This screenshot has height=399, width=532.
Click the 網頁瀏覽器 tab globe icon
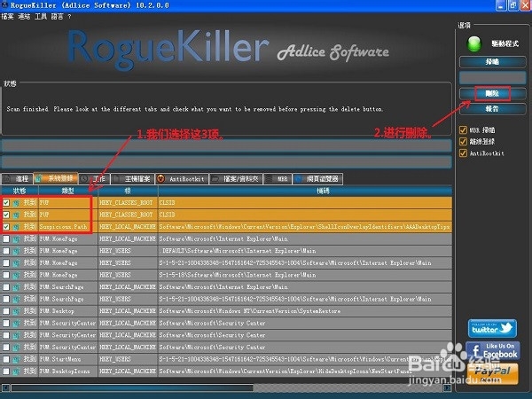tap(298, 178)
